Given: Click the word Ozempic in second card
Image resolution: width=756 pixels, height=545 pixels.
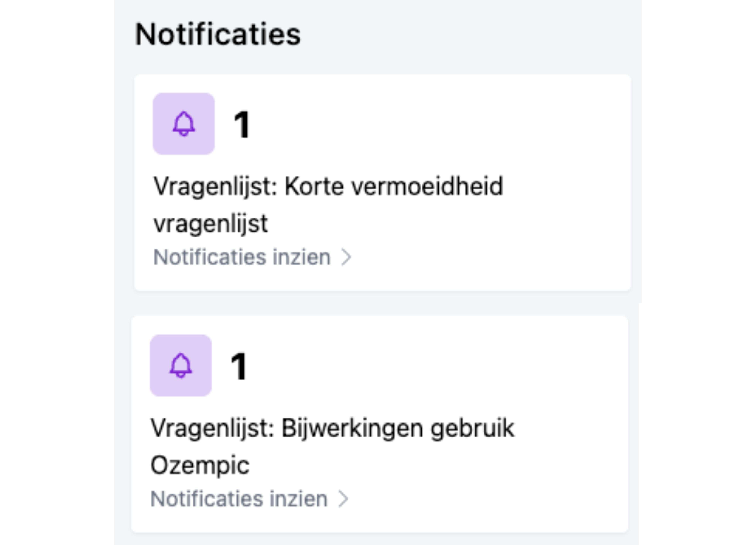Looking at the screenshot, I should point(200,465).
